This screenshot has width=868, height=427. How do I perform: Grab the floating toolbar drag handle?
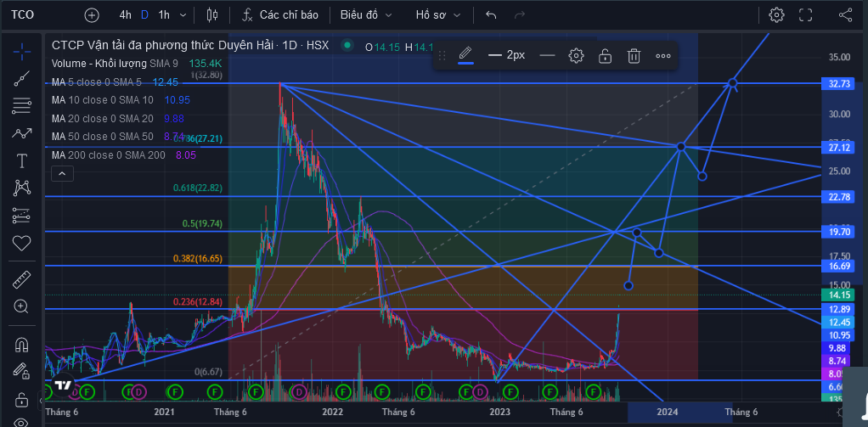point(442,55)
